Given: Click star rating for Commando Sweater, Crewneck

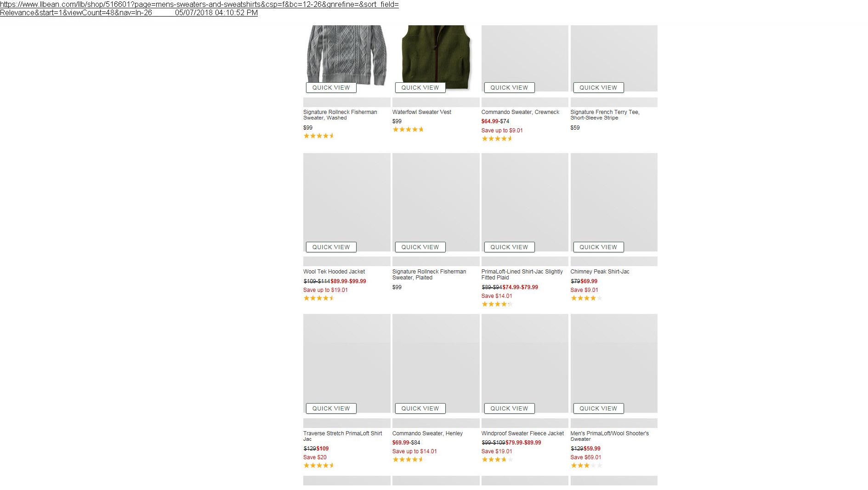Looking at the screenshot, I should 497,139.
